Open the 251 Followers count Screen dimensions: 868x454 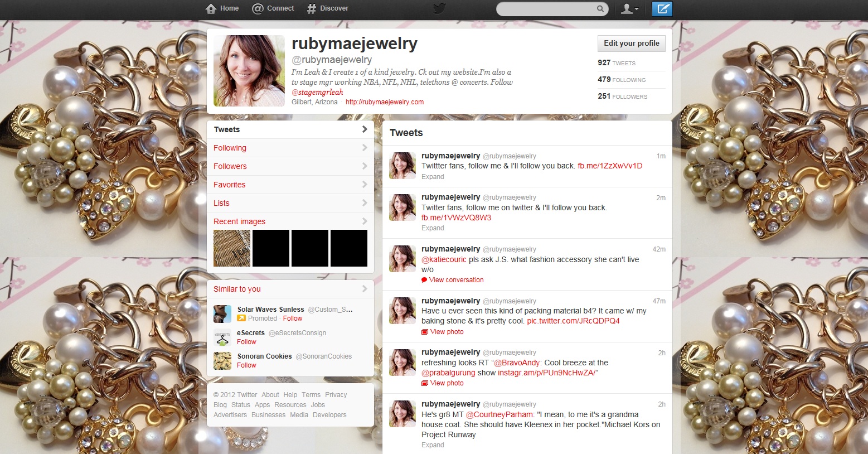[x=622, y=96]
